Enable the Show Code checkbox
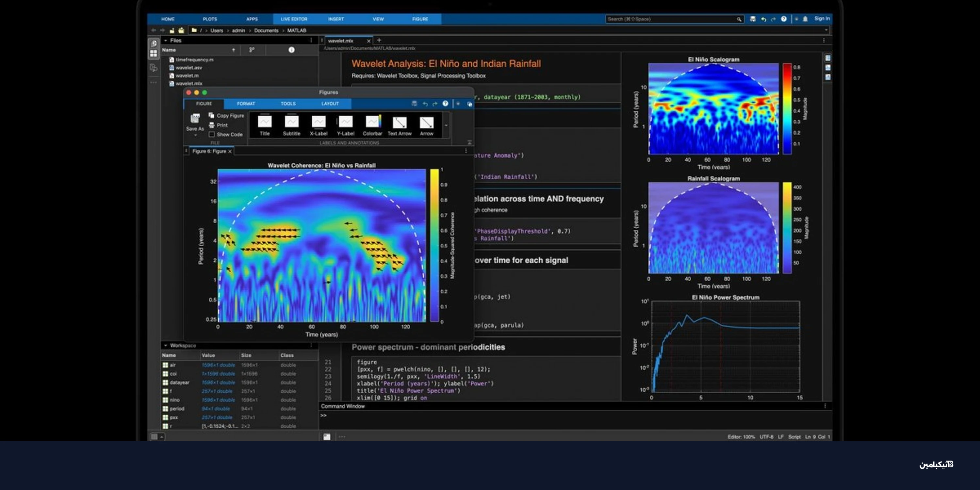Image resolution: width=980 pixels, height=490 pixels. 212,134
